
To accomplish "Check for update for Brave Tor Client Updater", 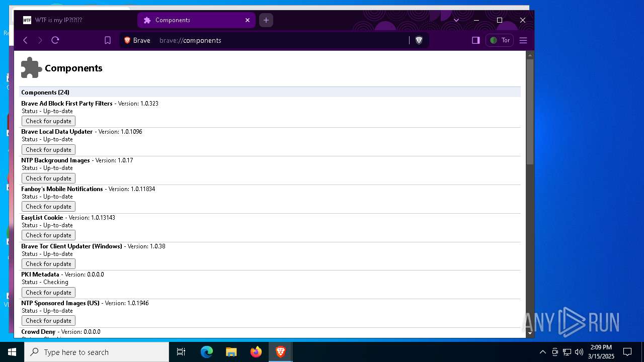I will [x=48, y=264].
